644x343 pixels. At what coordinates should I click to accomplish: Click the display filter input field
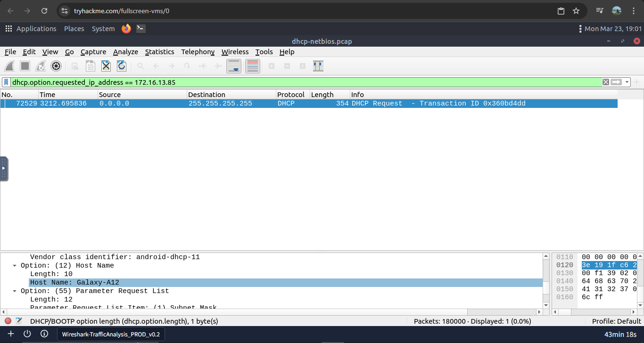click(305, 82)
